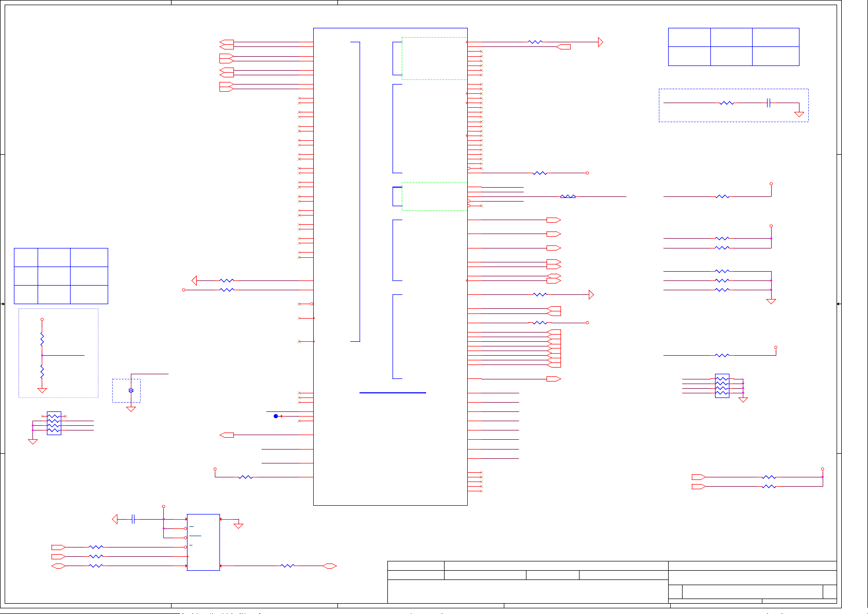
Task: Click the ground symbol right of the small bottom IC
Action: click(238, 526)
